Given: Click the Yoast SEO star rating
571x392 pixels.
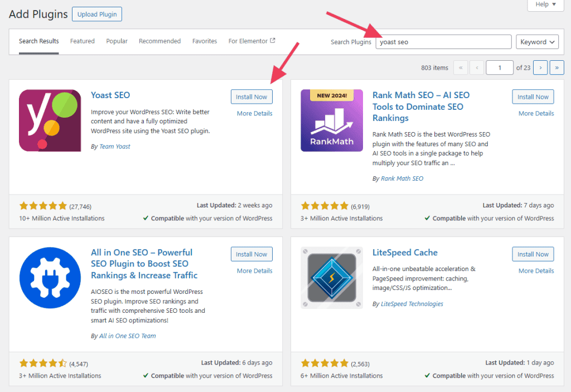Looking at the screenshot, I should tap(43, 206).
